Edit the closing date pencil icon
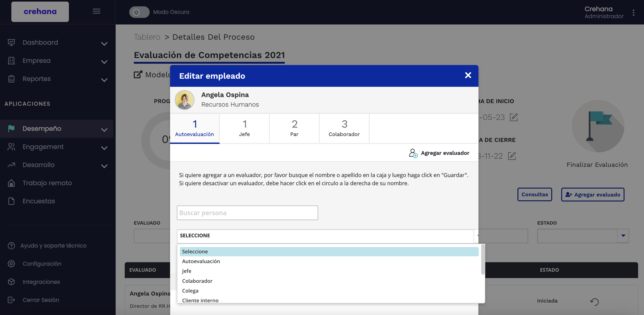 pos(512,156)
